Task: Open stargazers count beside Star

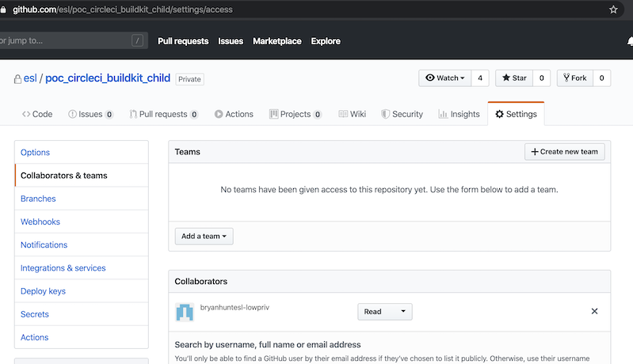Action: point(541,78)
